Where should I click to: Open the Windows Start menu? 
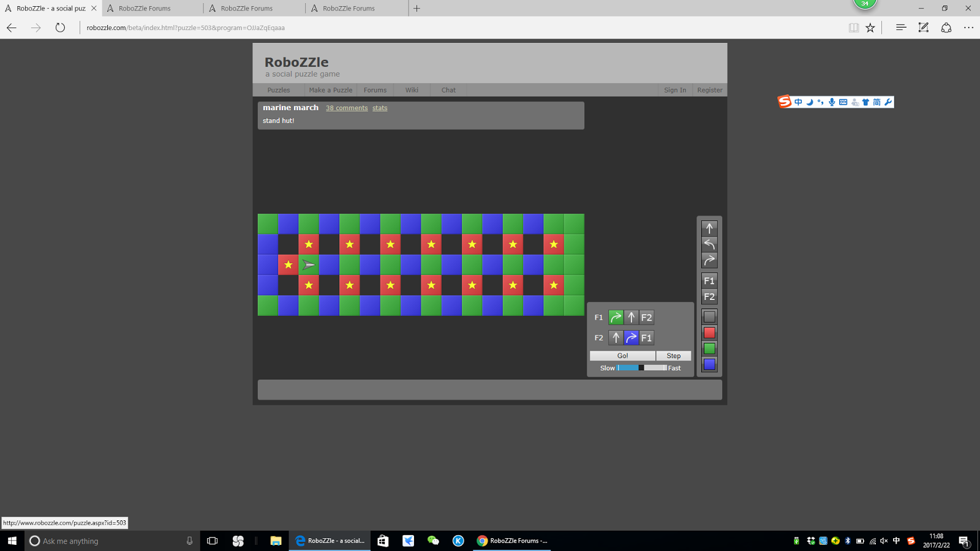click(12, 541)
